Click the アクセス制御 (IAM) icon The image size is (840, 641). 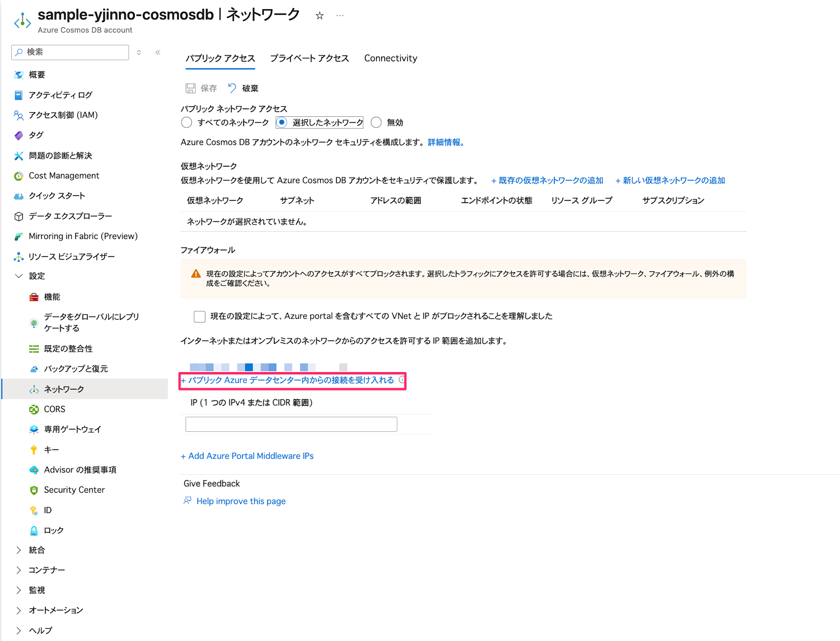pyautogui.click(x=18, y=115)
